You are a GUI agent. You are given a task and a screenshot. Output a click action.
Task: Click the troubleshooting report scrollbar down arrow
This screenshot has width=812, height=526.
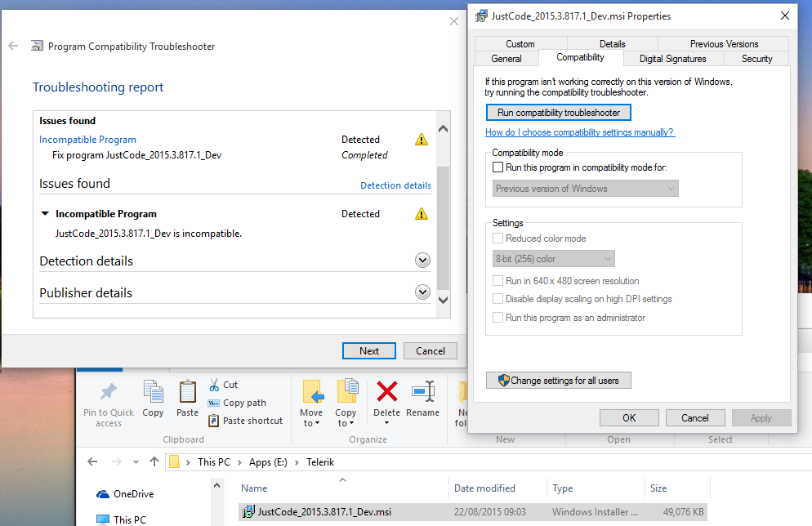444,300
